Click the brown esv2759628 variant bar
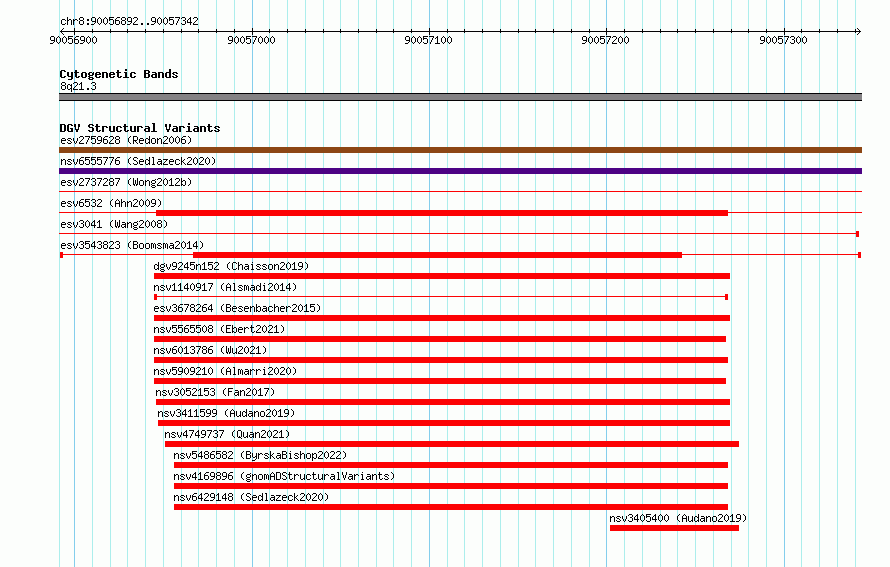The image size is (890, 567). tap(460, 150)
